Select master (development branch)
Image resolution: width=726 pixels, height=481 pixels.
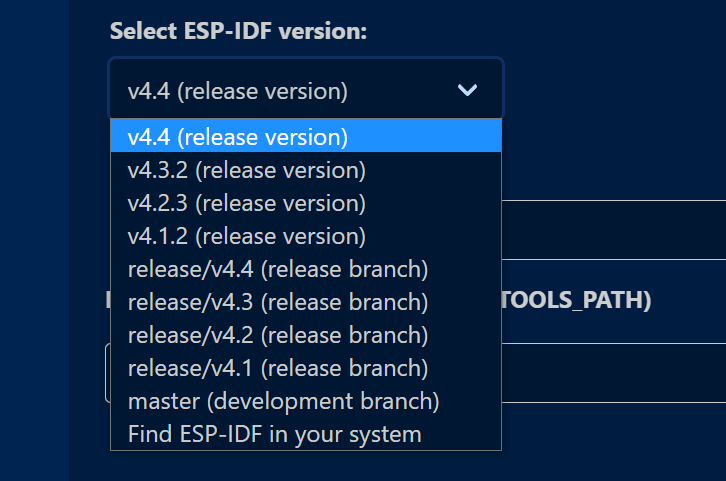click(x=306, y=401)
